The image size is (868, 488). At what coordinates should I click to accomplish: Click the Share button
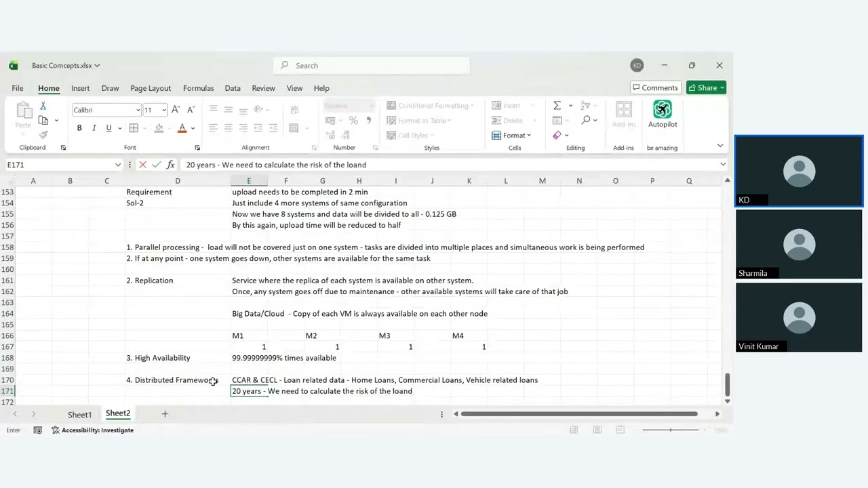coord(706,87)
